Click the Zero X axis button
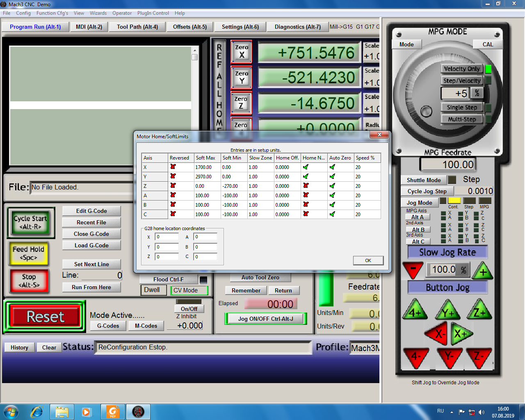Screen dimensions: 525x420 click(242, 52)
